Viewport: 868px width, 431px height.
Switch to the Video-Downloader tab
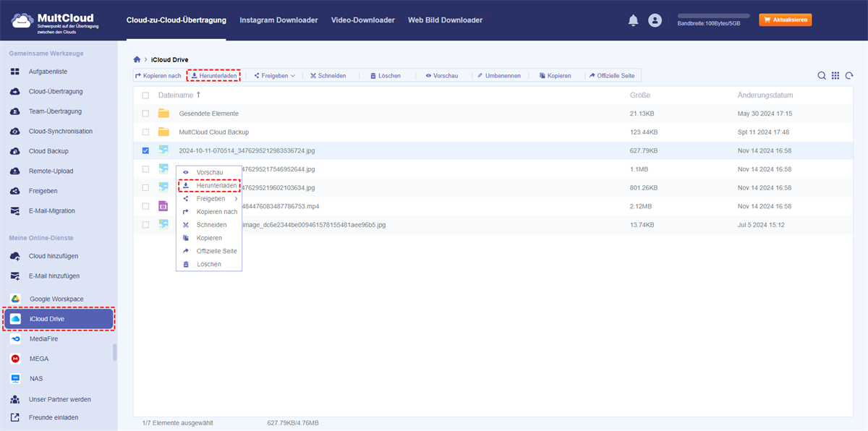[x=362, y=20]
